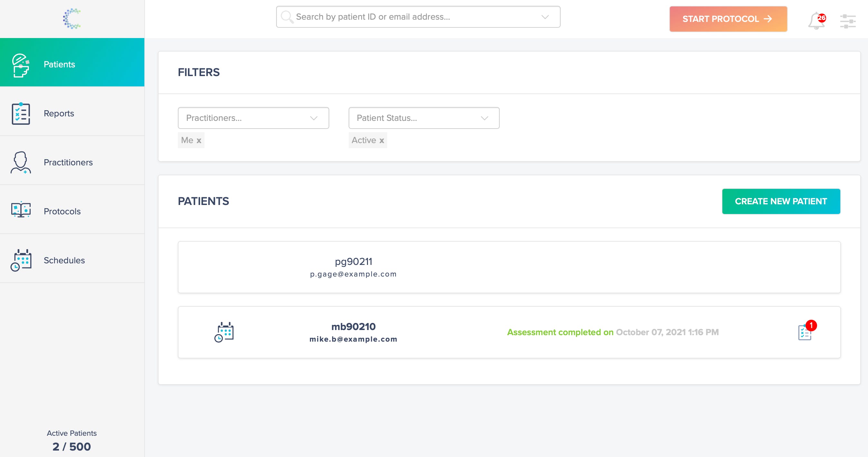This screenshot has width=868, height=457.
Task: Click Create New Patient button
Action: coord(781,201)
